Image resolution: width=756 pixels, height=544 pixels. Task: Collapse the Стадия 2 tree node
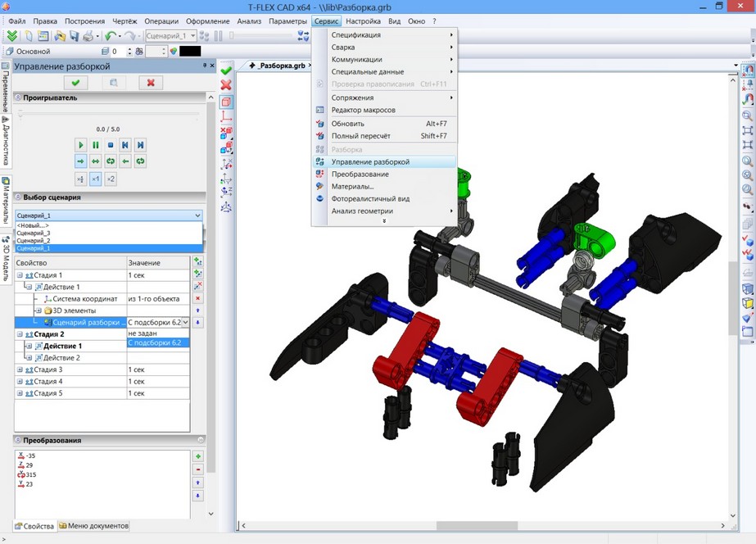point(20,334)
